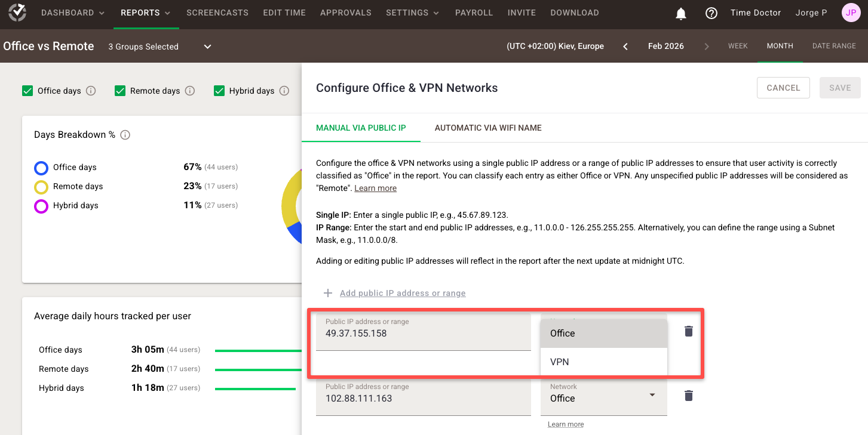Viewport: 868px width, 435px height.
Task: Click the plus icon to add IP
Action: pyautogui.click(x=327, y=293)
